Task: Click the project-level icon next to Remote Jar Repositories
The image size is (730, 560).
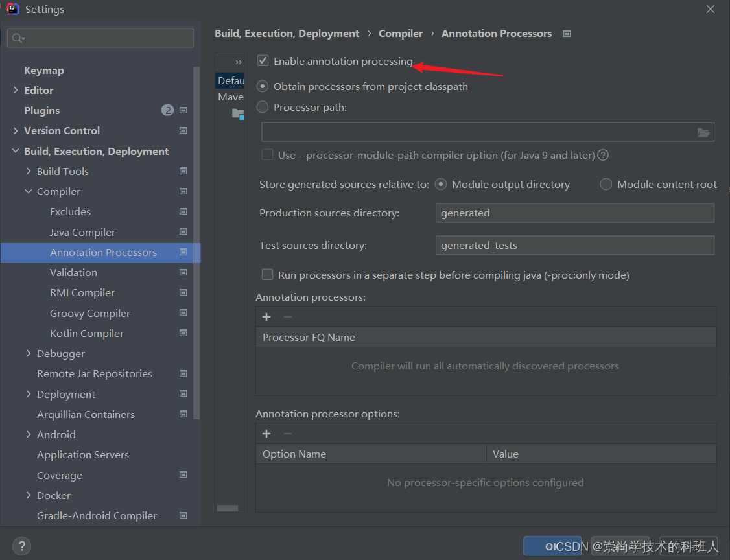Action: point(183,373)
